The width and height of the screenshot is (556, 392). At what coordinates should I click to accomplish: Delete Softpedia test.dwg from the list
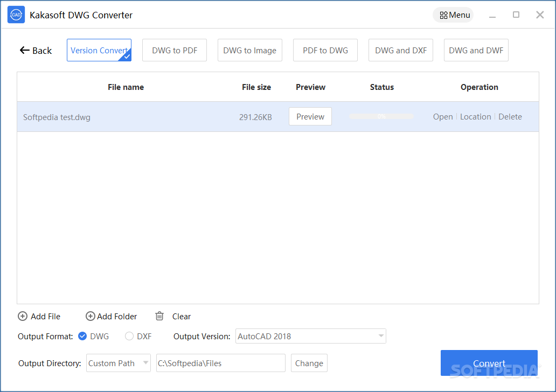[510, 117]
